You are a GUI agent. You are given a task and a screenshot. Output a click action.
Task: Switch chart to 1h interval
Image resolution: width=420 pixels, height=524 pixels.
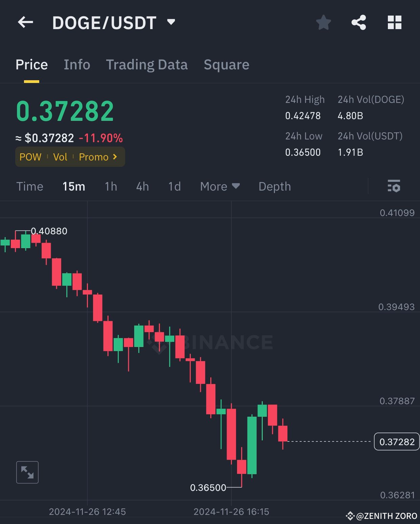point(111,186)
